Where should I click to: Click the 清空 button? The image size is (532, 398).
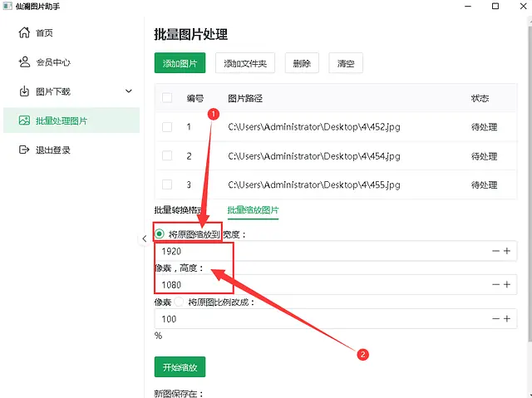point(346,62)
